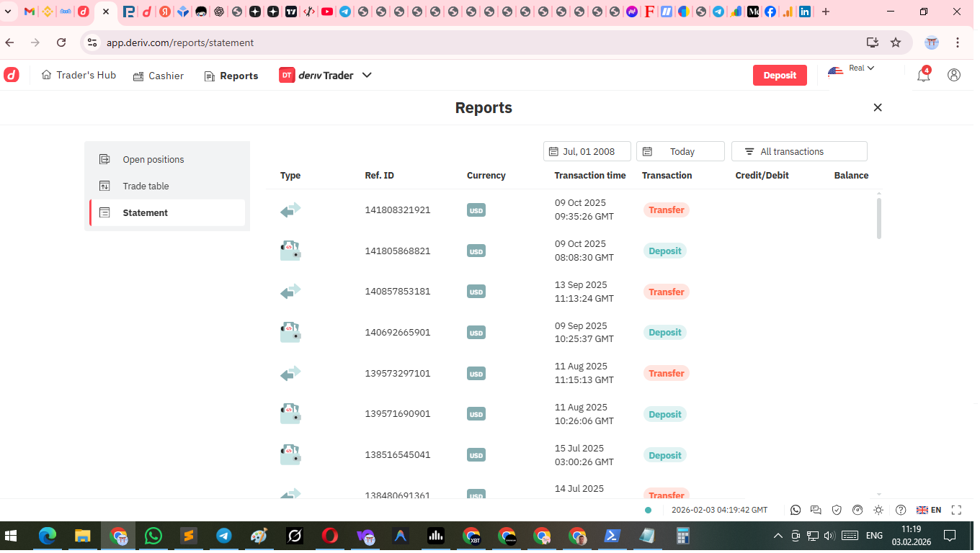Click the DT deriv Trader icon
The width and height of the screenshot is (980, 553).
pos(288,75)
